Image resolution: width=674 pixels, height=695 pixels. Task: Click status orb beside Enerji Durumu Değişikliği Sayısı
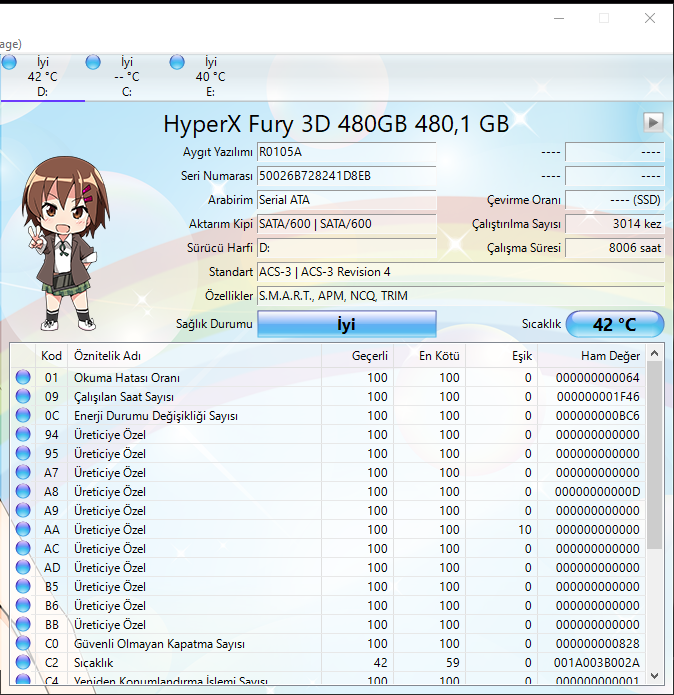pos(24,416)
